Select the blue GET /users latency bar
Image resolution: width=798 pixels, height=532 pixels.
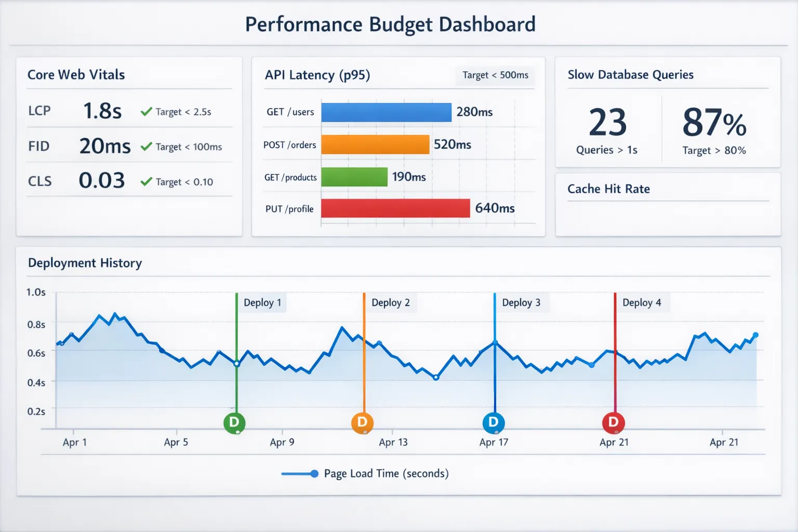(386, 112)
